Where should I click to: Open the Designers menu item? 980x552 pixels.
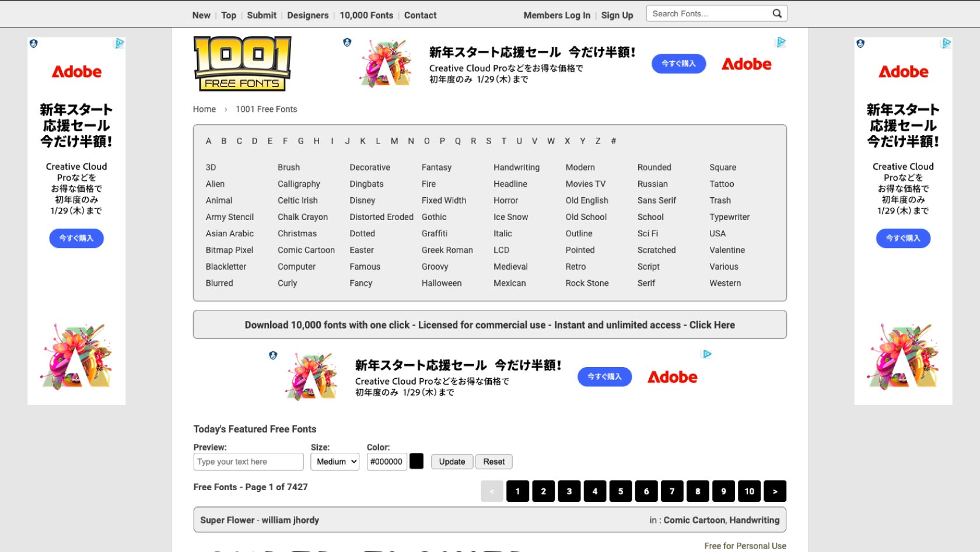[307, 15]
